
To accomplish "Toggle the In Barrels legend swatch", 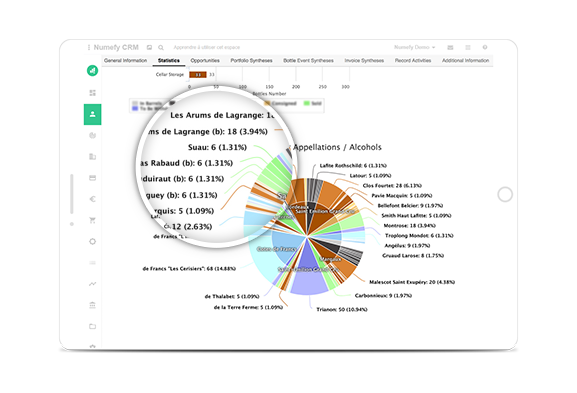I will 135,103.
